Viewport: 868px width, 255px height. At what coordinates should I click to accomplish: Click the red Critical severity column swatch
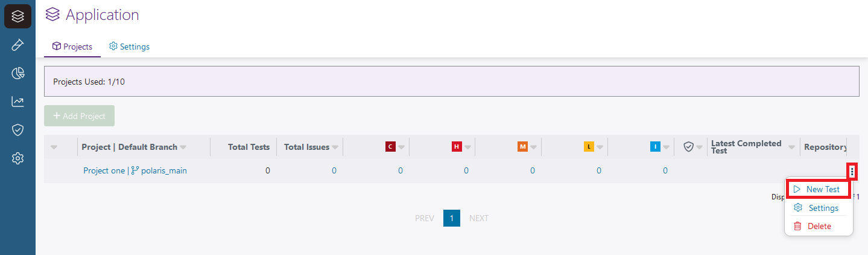pos(390,147)
